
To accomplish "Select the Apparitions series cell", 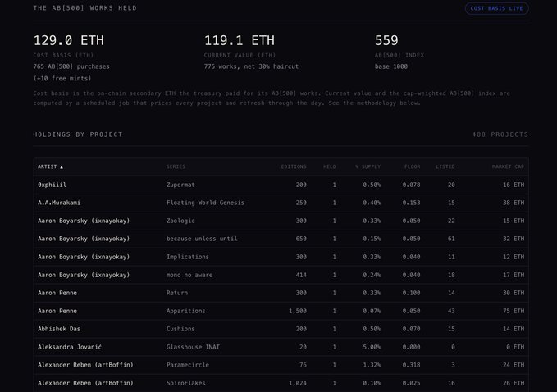I will coord(185,311).
